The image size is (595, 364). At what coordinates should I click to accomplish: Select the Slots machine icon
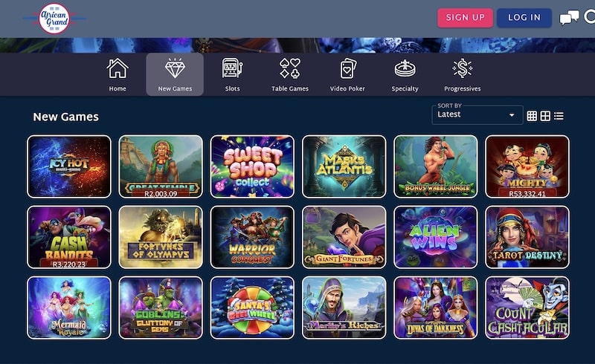232,68
